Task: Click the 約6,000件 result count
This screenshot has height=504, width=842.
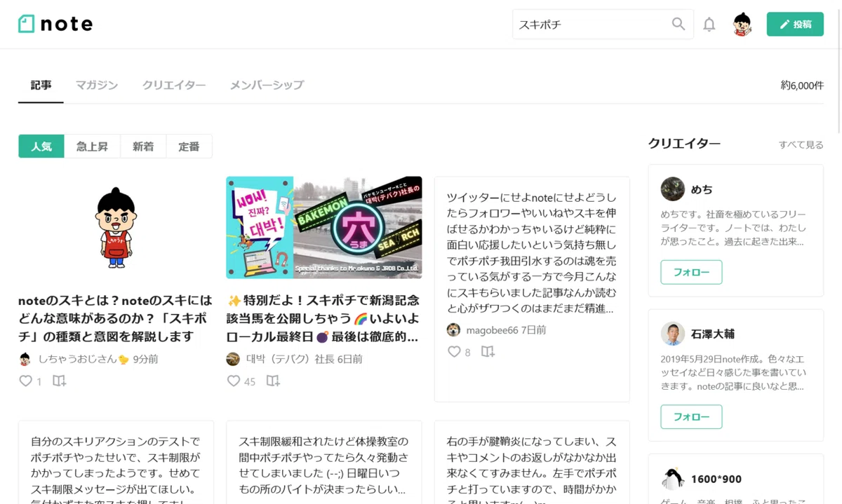Action: [x=802, y=85]
